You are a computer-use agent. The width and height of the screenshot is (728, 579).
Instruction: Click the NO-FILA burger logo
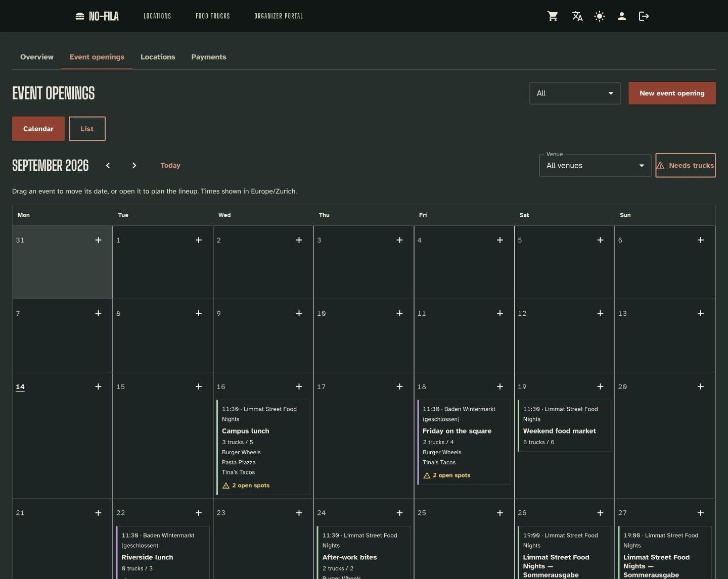point(97,16)
